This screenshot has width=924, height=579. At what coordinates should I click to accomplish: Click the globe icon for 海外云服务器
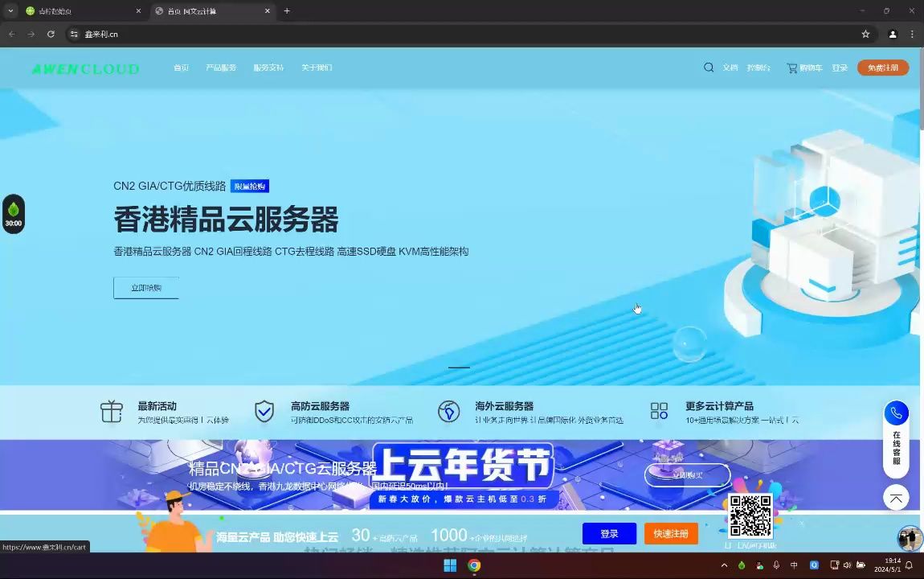pyautogui.click(x=449, y=411)
